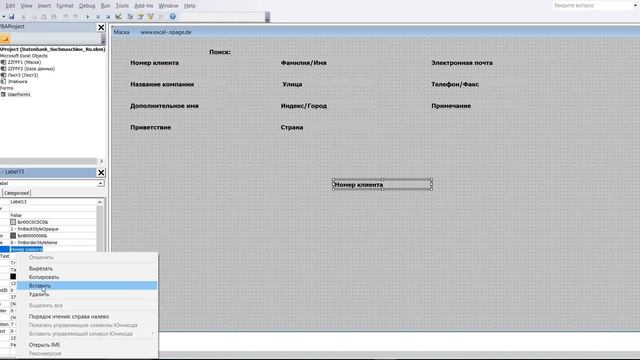The image size is (640, 360).
Task: Select 'Телефон/Факс' form label
Action: 455,84
